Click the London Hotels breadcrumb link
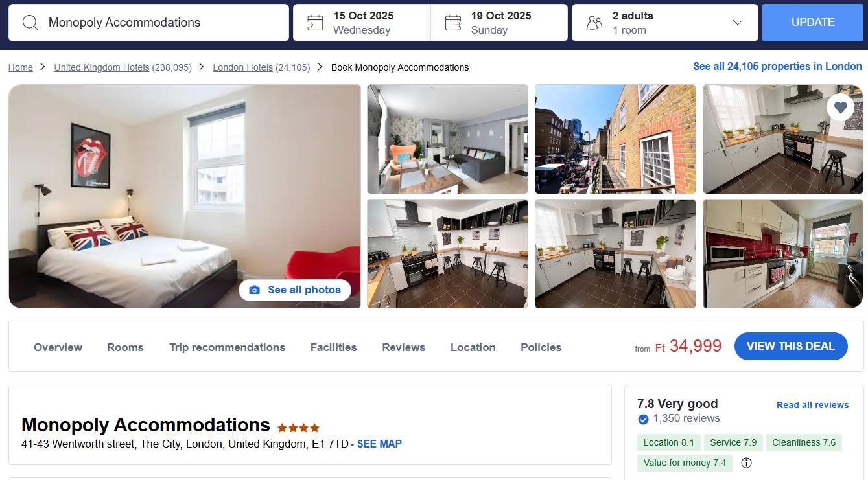The height and width of the screenshot is (480, 868). tap(242, 67)
